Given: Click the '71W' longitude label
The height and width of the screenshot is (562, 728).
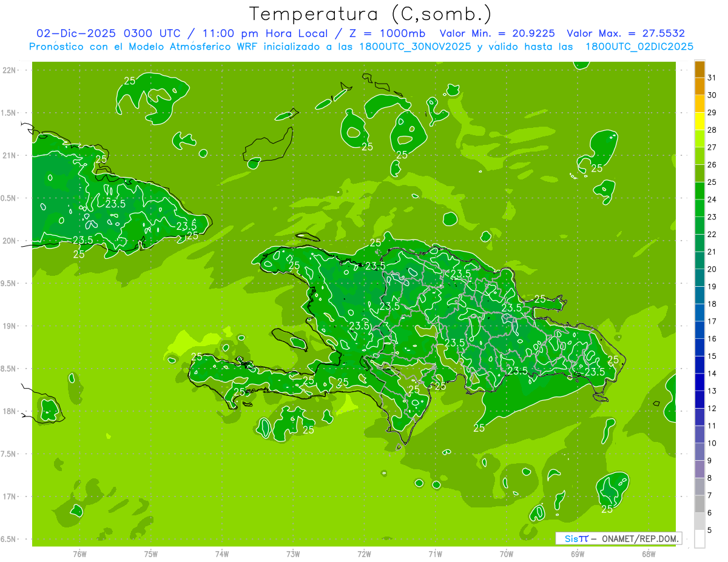Looking at the screenshot, I should (435, 554).
